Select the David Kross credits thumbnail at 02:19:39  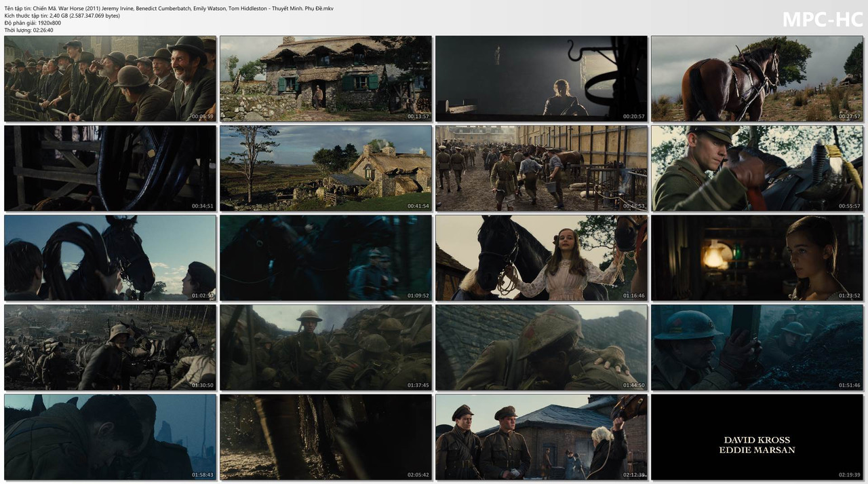(x=757, y=437)
